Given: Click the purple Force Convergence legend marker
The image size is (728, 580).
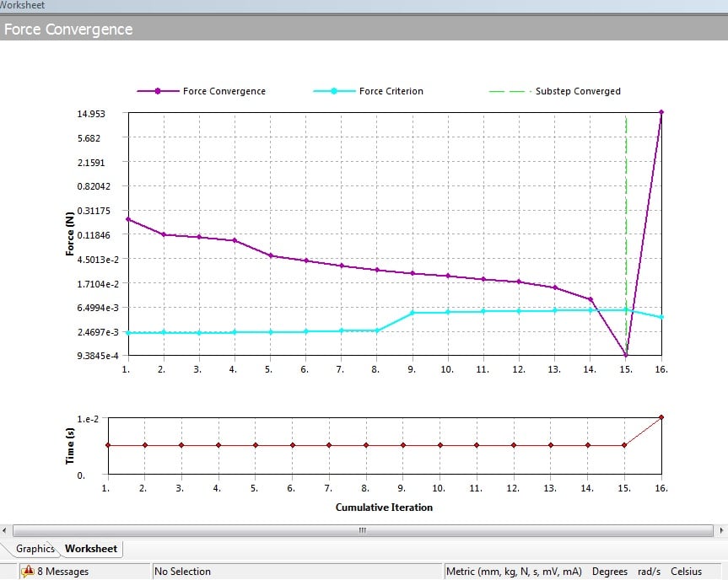Looking at the screenshot, I should coord(158,91).
